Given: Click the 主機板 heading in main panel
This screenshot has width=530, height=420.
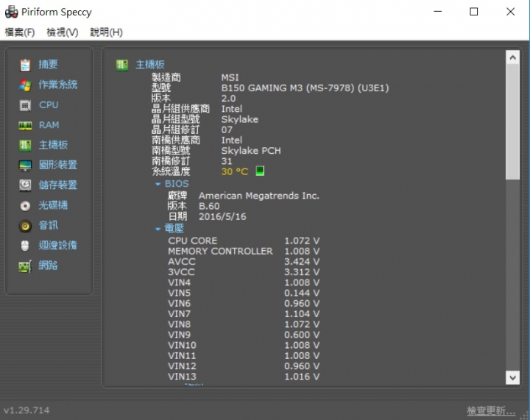Looking at the screenshot, I should 150,65.
